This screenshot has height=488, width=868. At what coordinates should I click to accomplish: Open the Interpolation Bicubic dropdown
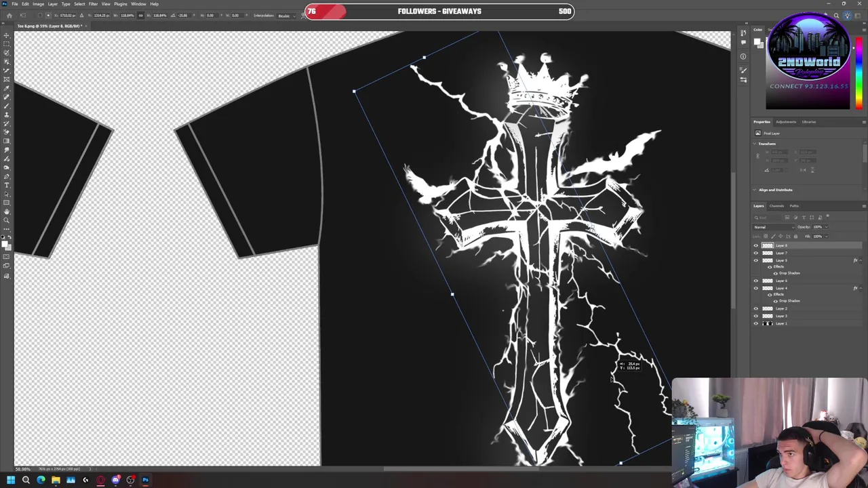pos(287,16)
